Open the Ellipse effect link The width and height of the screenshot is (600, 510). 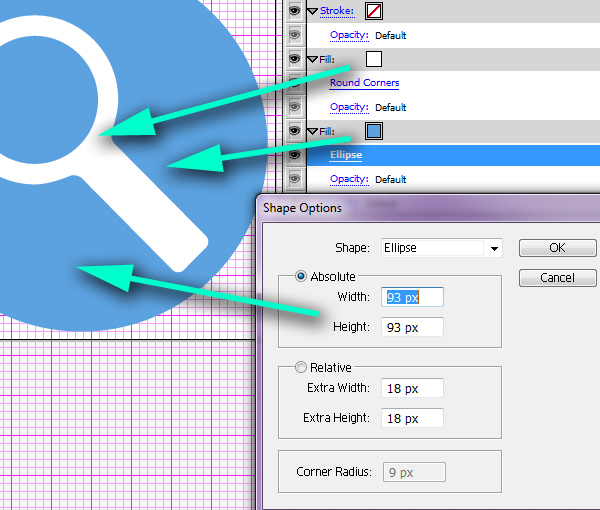click(x=346, y=155)
